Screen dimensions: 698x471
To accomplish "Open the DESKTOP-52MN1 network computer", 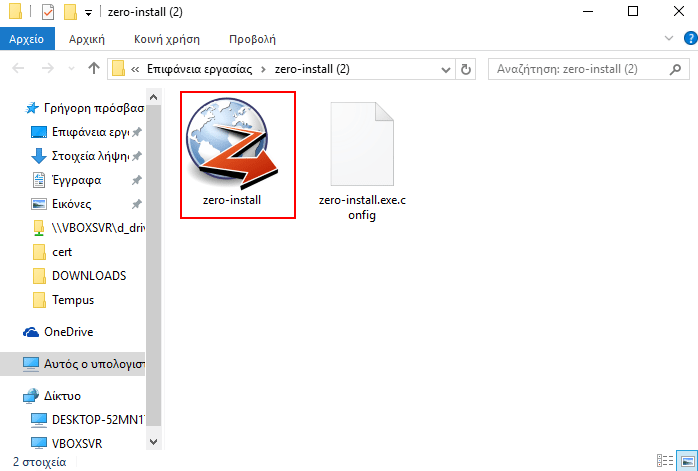I will coord(87,419).
